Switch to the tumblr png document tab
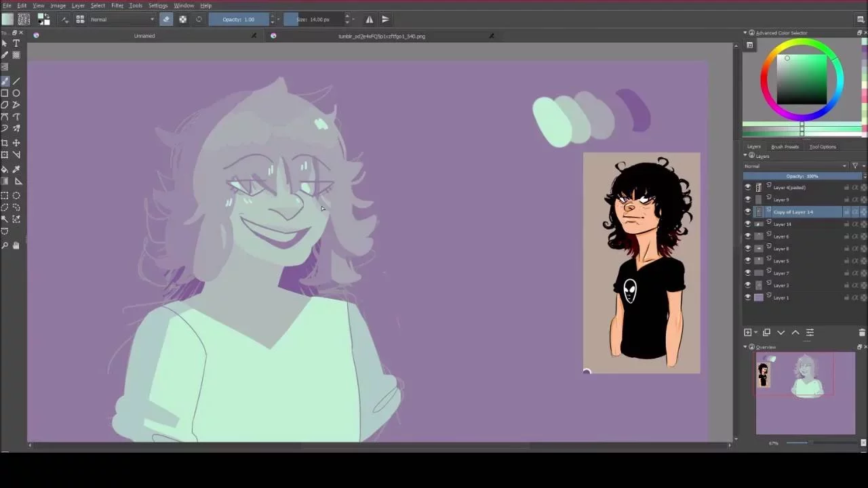This screenshot has height=488, width=868. 382,36
